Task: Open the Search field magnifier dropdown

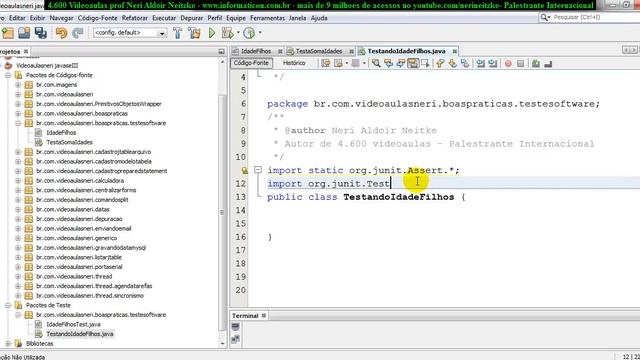Action: (545, 17)
